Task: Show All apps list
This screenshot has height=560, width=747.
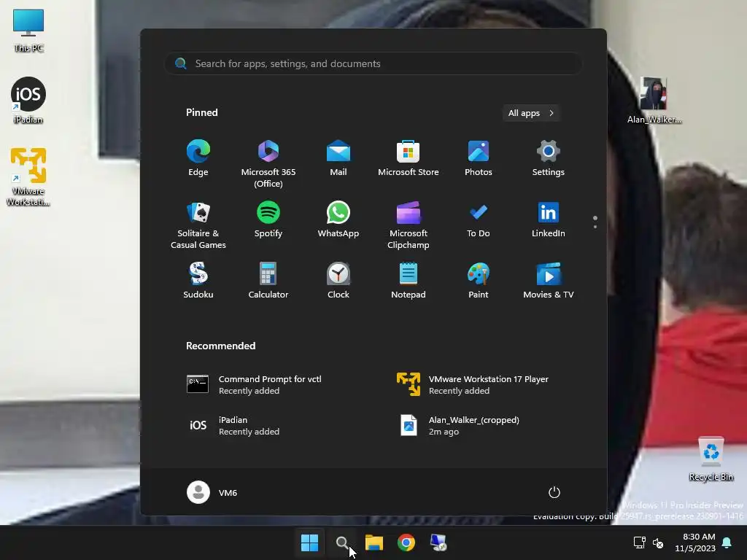Action: (531, 113)
